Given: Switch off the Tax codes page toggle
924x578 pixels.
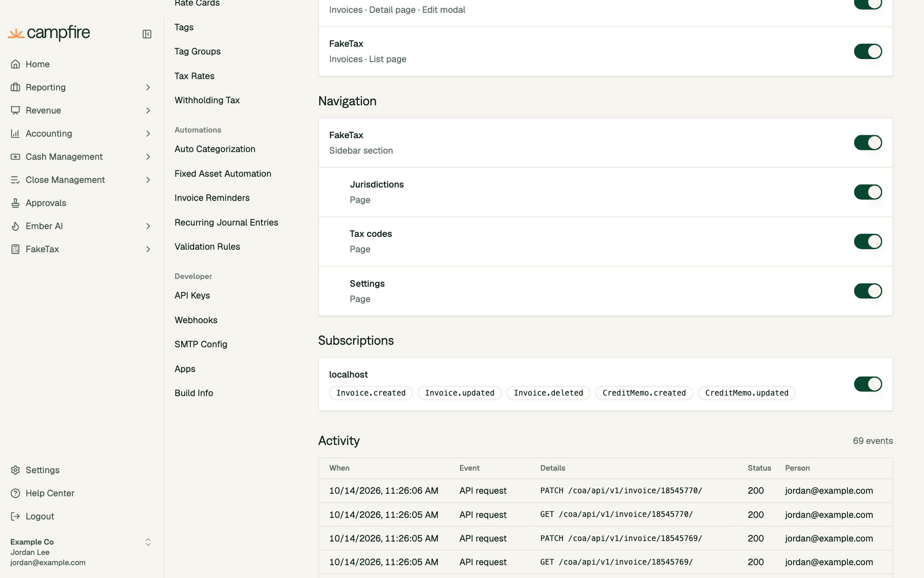Looking at the screenshot, I should pyautogui.click(x=868, y=241).
